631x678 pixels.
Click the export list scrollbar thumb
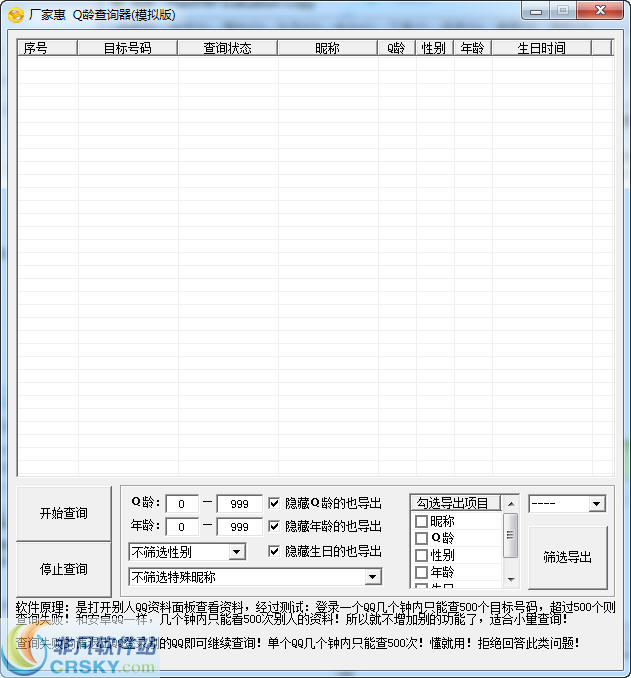511,535
